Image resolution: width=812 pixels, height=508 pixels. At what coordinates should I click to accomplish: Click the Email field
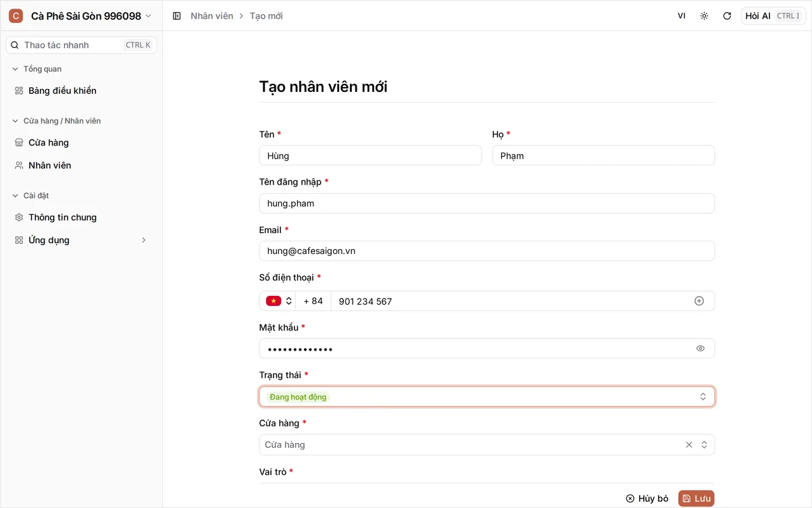pos(486,251)
